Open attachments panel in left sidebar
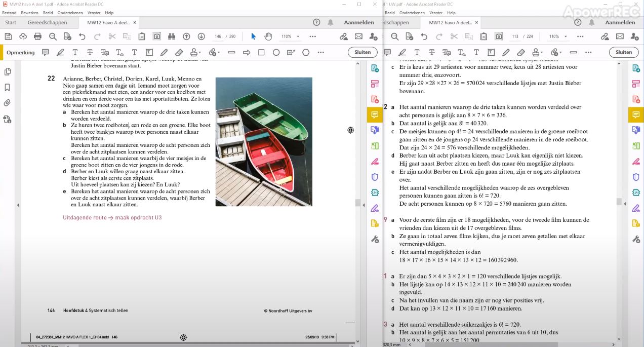This screenshot has height=347, width=644. pyautogui.click(x=7, y=103)
